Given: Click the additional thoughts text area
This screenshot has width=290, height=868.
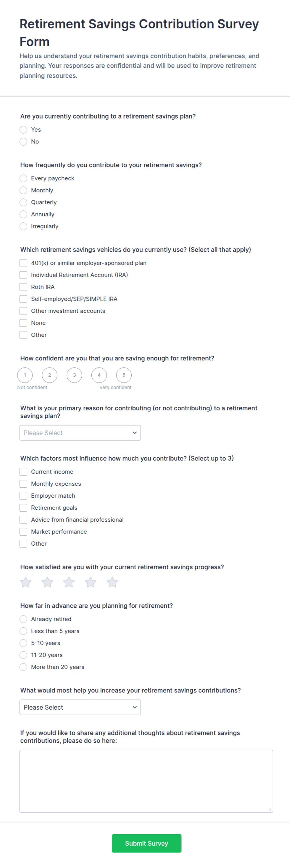Looking at the screenshot, I should (146, 781).
